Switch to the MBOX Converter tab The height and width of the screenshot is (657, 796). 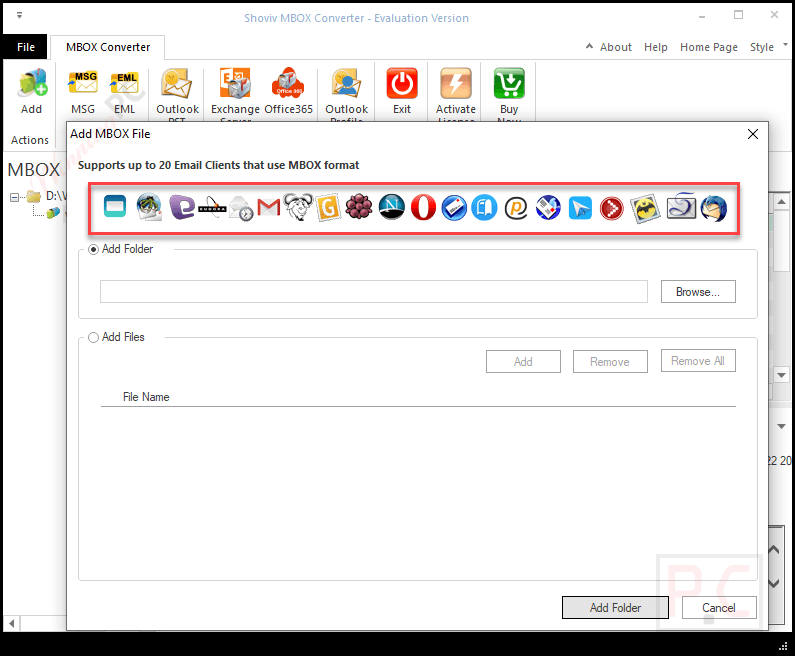coord(108,47)
